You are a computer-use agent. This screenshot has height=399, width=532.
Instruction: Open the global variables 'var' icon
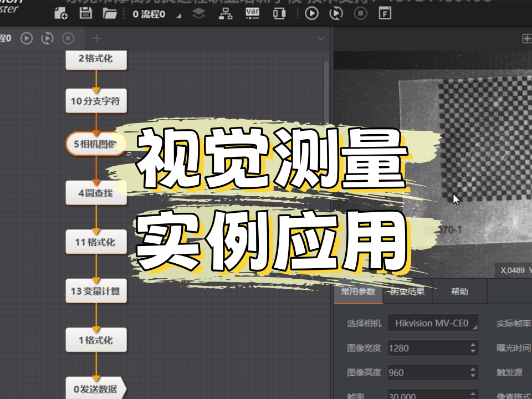pos(252,13)
